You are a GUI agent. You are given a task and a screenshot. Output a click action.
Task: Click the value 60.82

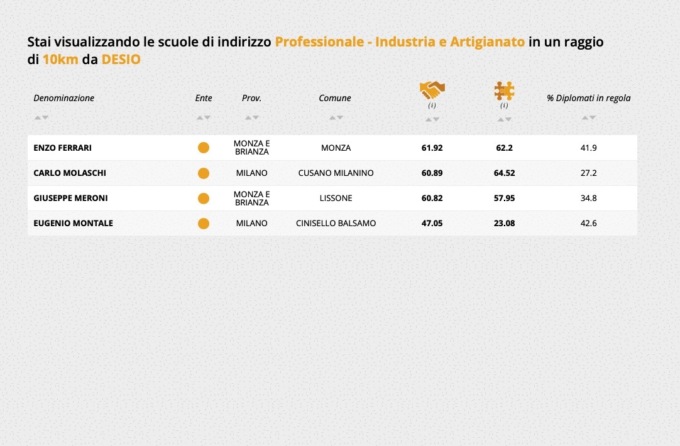(x=432, y=198)
